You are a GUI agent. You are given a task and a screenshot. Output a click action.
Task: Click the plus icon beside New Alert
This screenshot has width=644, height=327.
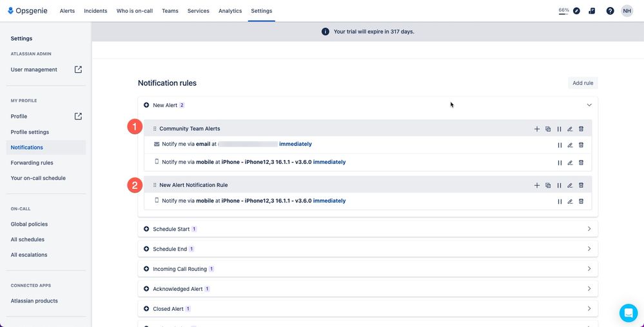point(146,105)
